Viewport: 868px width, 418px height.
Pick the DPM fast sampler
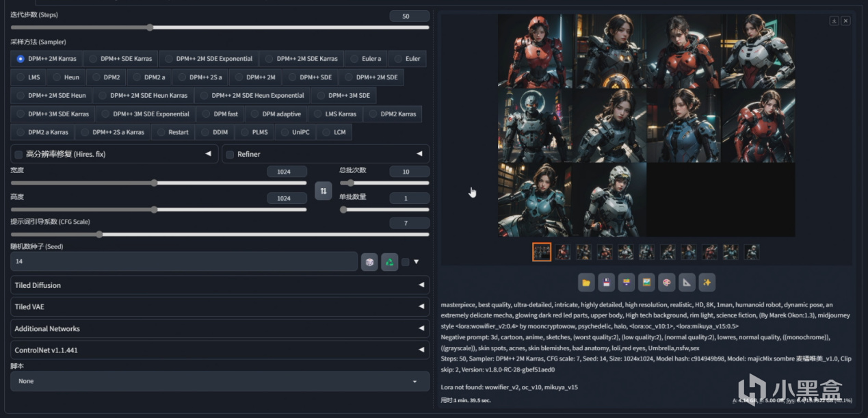[220, 114]
